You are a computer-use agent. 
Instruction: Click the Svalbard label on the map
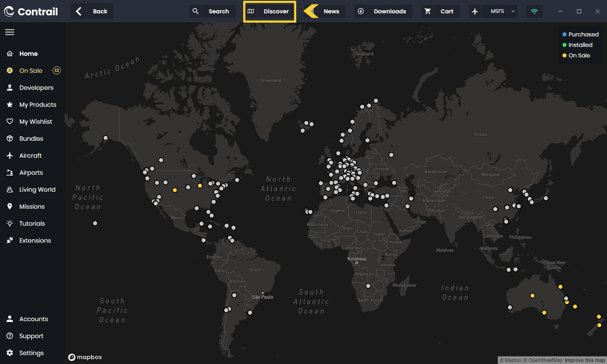(364, 54)
